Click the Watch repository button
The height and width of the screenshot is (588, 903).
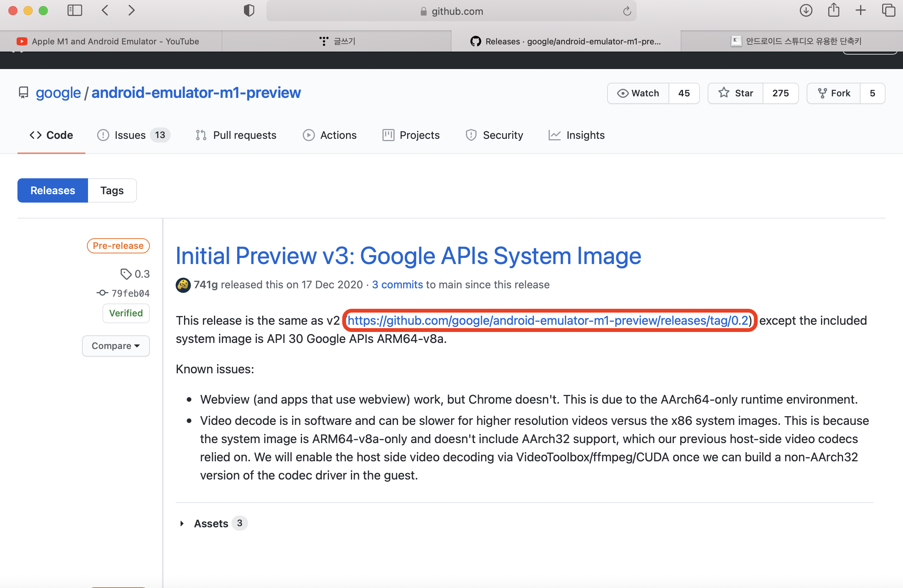click(x=638, y=93)
